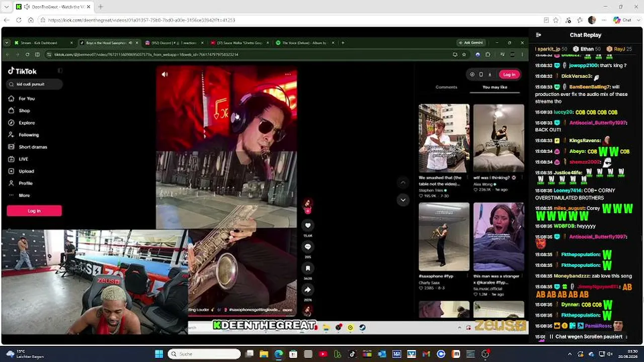Switch to the Comments tab
The image size is (644, 362).
[x=446, y=87]
